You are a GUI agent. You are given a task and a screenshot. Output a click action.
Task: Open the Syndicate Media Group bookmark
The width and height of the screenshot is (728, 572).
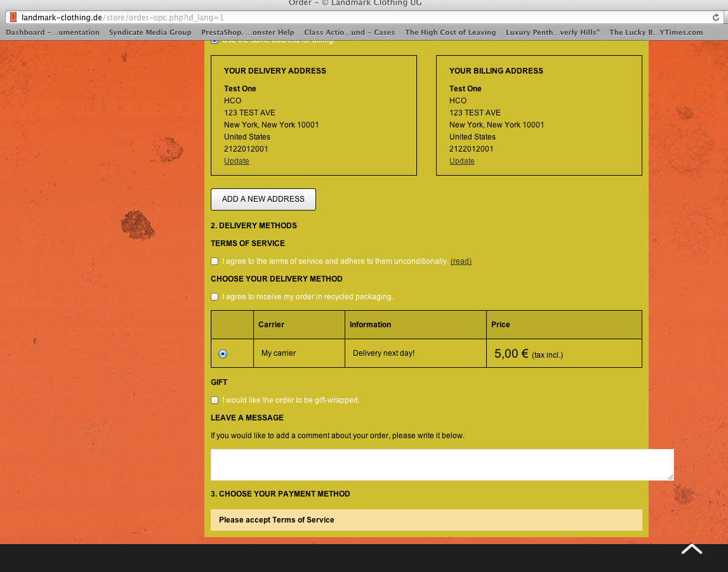coord(150,32)
